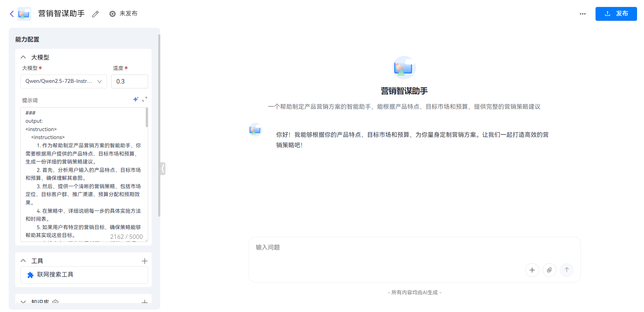Open the Qwen/Qwen2.5-72B model dropdown
The image size is (644, 312).
pos(63,81)
